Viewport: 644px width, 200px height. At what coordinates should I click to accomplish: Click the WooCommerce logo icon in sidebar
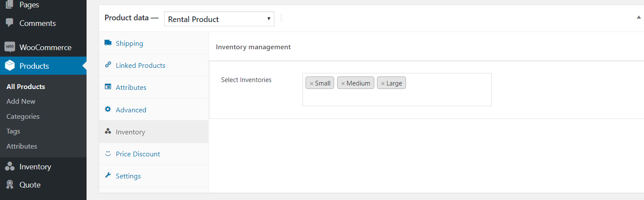click(x=10, y=47)
